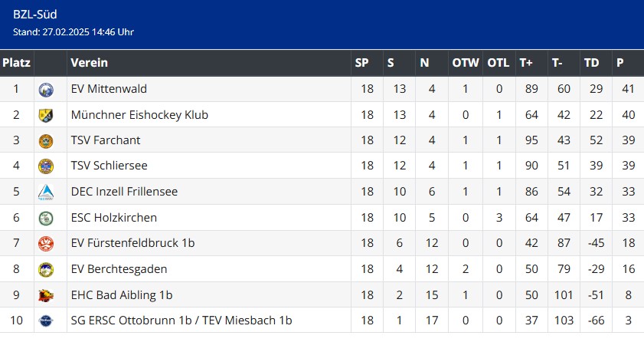Sort standings by the P points header

point(619,62)
